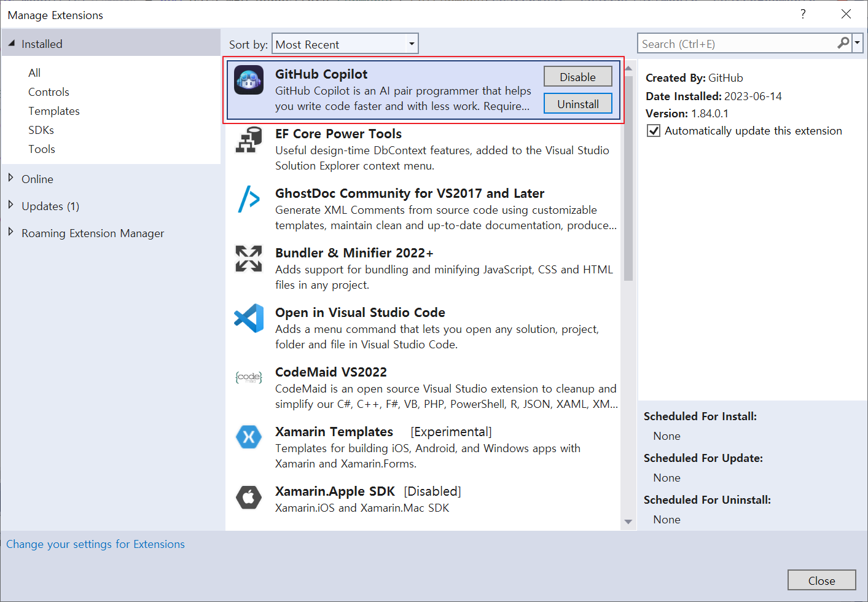
Task: Click the scrollbar up arrow
Action: pyautogui.click(x=628, y=68)
